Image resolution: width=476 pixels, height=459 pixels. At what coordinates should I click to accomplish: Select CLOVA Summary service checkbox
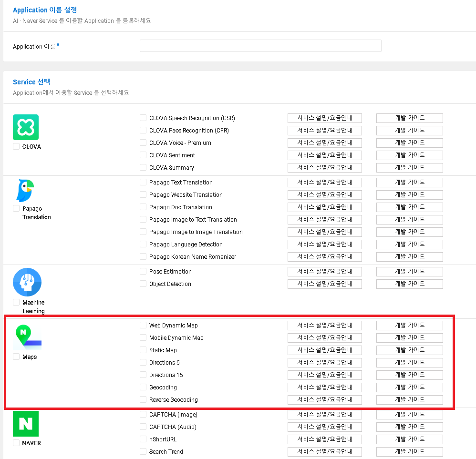click(143, 167)
